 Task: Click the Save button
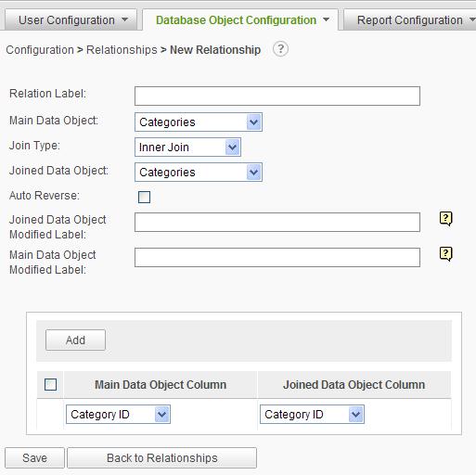click(34, 458)
